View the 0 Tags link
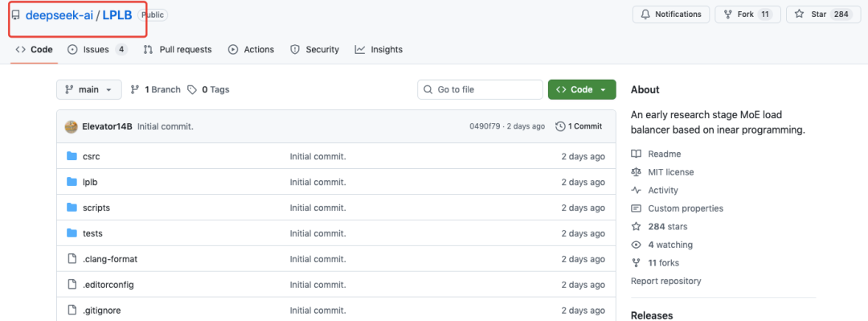 (x=208, y=89)
